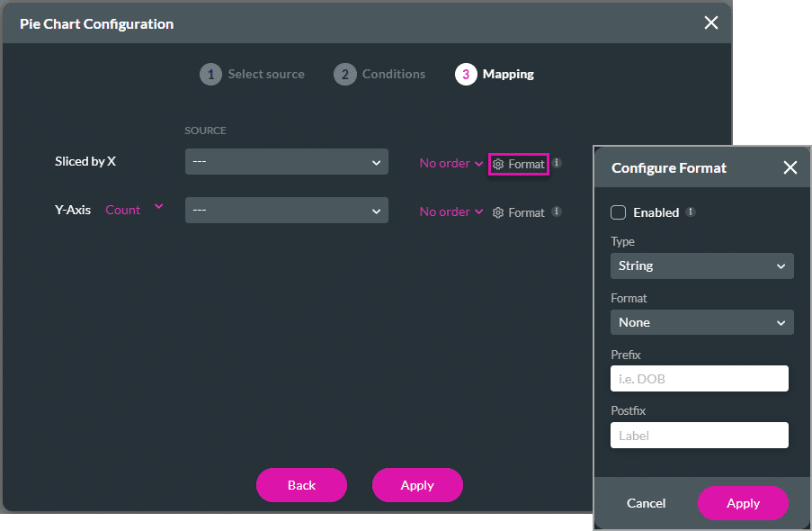The image size is (812, 531).
Task: Click the info icon beside Sliced by X Format
Action: tap(556, 164)
